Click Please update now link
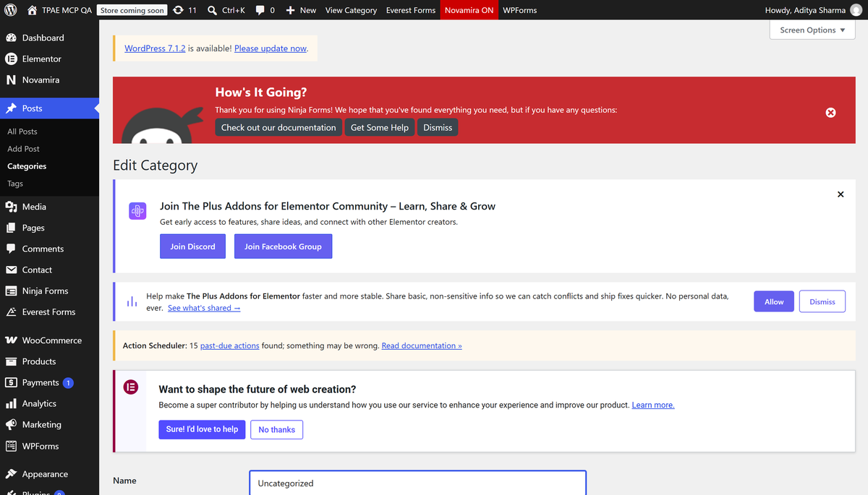This screenshot has height=495, width=868. pos(271,48)
